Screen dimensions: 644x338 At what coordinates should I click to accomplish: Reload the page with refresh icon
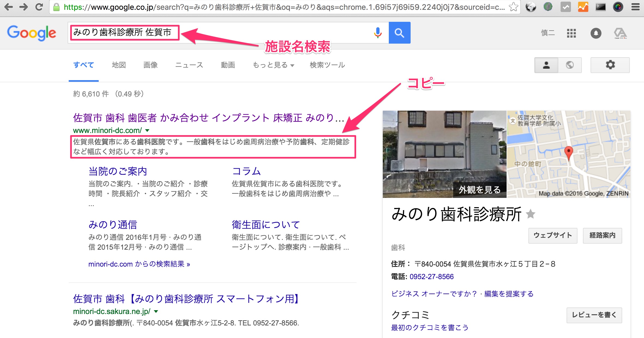tap(39, 7)
